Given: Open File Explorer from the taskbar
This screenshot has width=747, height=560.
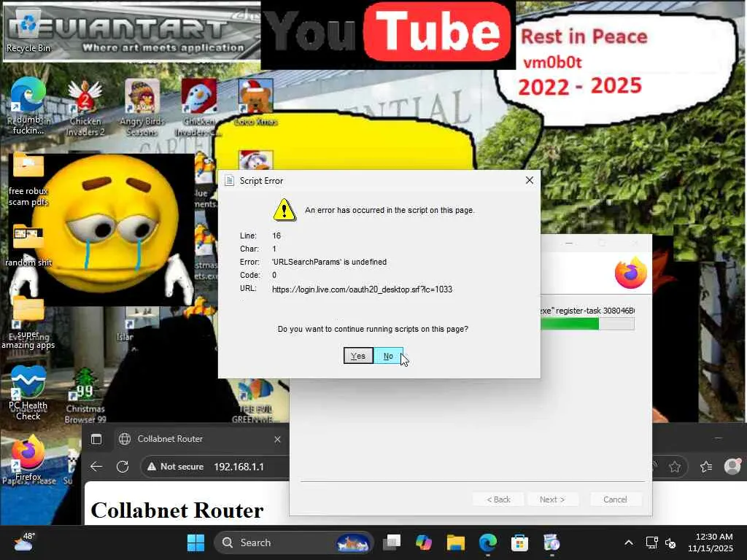Looking at the screenshot, I should [x=456, y=542].
